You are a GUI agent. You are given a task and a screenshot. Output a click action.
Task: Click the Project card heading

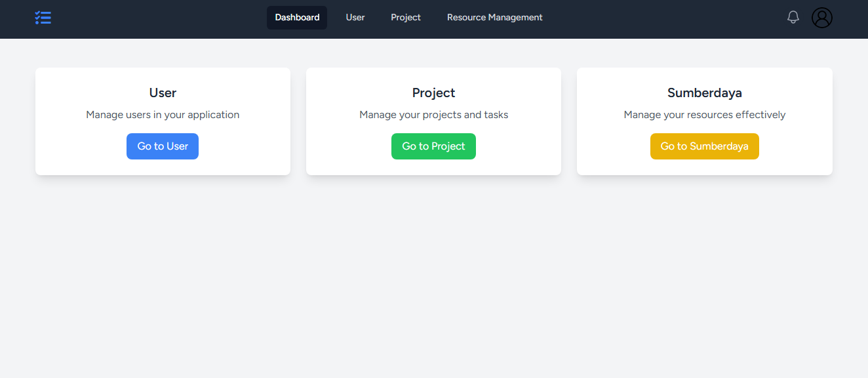tap(433, 93)
